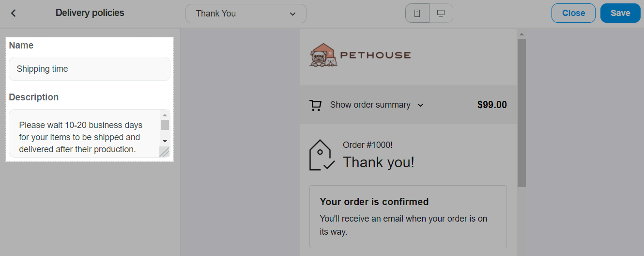Switch to desktop preview icon
Screen dimensions: 644x256
tap(441, 14)
